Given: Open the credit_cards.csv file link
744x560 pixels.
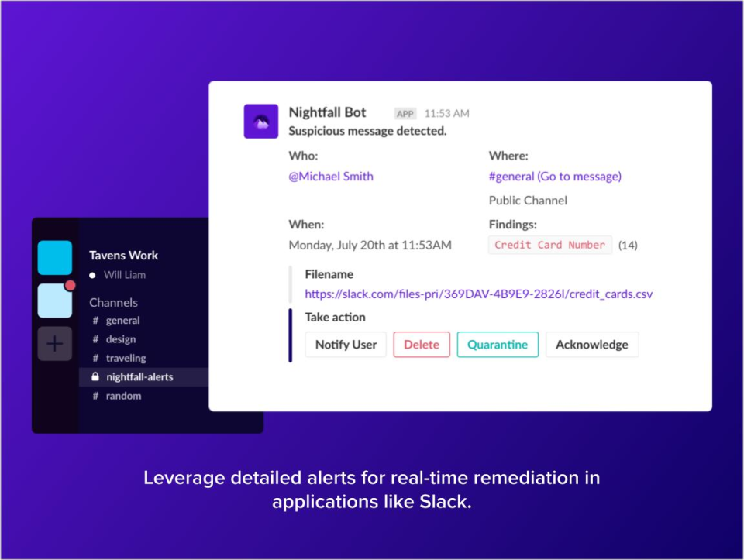Looking at the screenshot, I should click(478, 294).
